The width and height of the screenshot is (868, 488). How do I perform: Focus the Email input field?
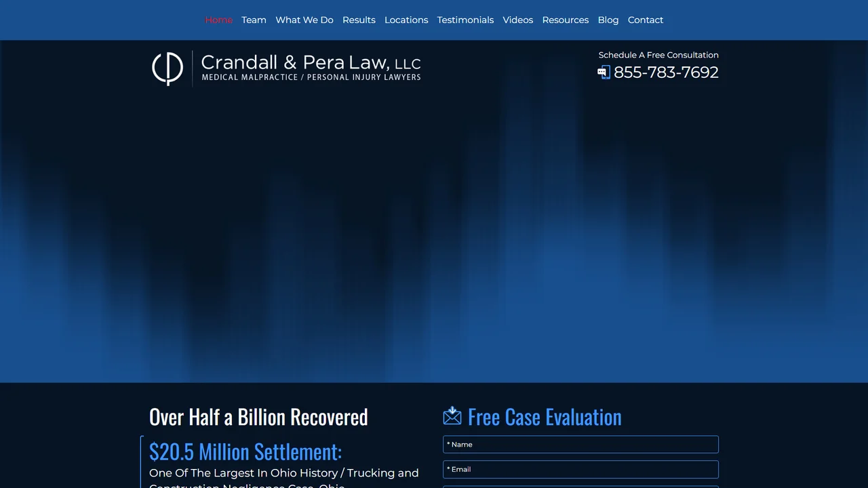[580, 469]
